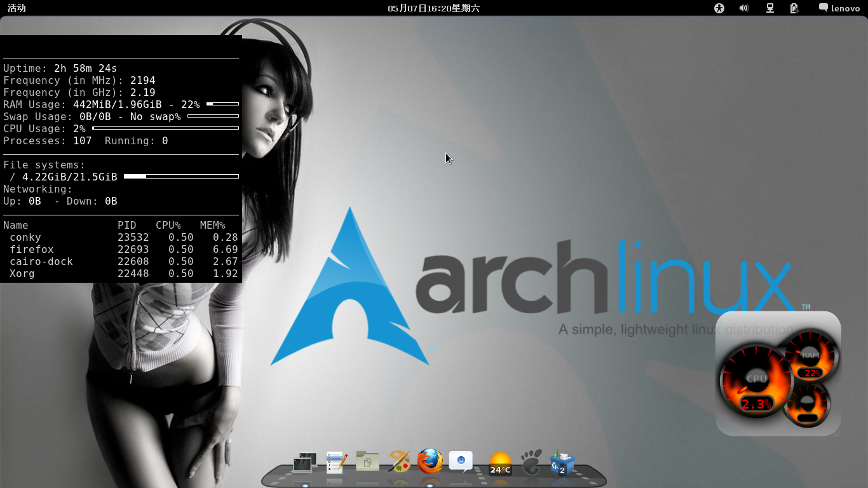The height and width of the screenshot is (488, 868).
Task: Click the RAM flame gauge widget
Action: click(x=810, y=356)
